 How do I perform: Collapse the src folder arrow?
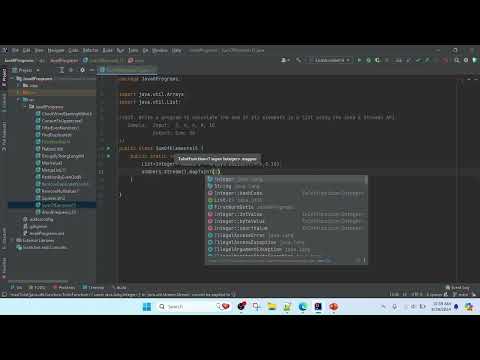click(x=19, y=100)
